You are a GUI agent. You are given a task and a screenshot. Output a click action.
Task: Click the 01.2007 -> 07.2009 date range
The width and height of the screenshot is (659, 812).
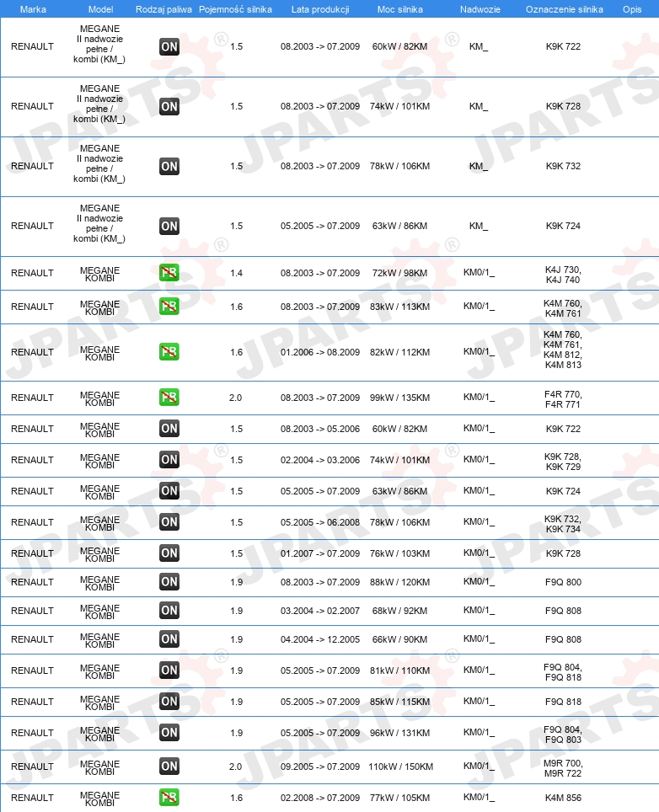[320, 553]
